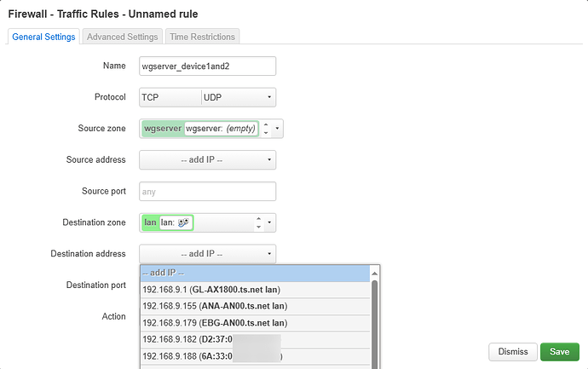Image resolution: width=588 pixels, height=369 pixels.
Task: Click the Dismiss button
Action: [x=513, y=352]
